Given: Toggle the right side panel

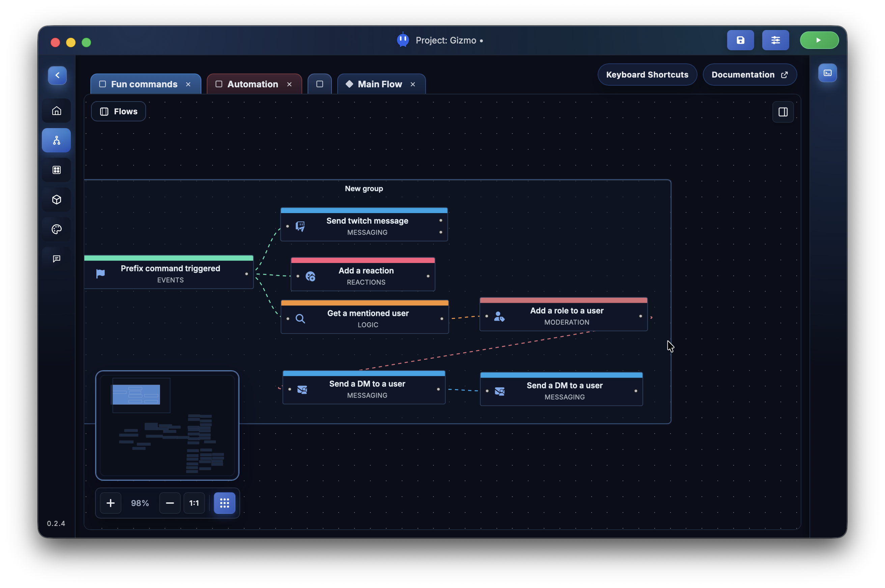Looking at the screenshot, I should click(x=782, y=112).
